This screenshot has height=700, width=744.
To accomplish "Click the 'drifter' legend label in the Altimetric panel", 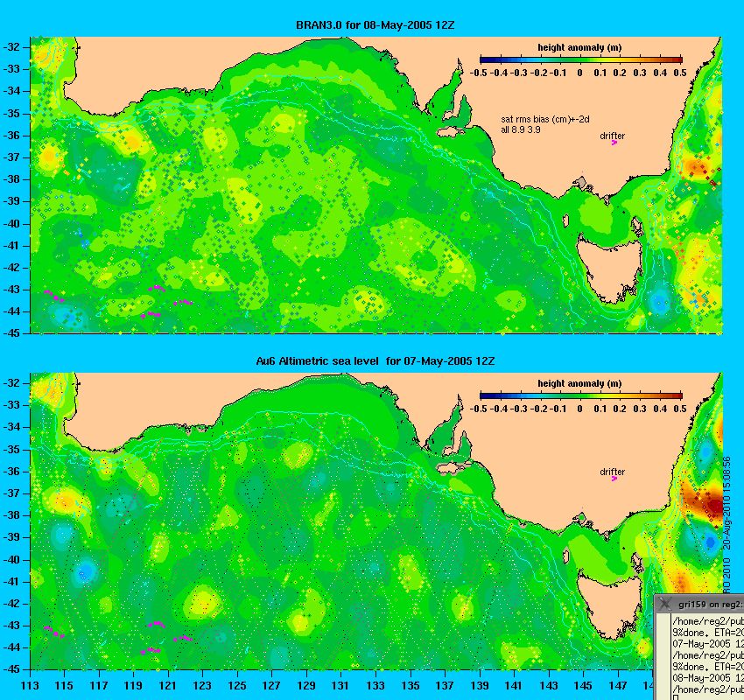I will 612,472.
